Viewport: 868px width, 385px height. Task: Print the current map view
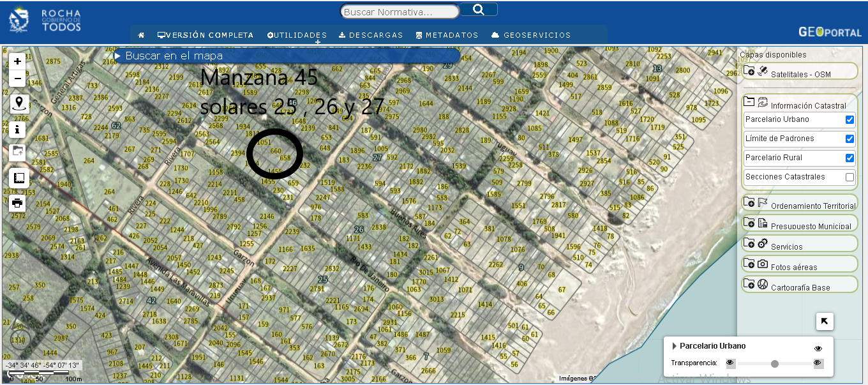pos(18,203)
